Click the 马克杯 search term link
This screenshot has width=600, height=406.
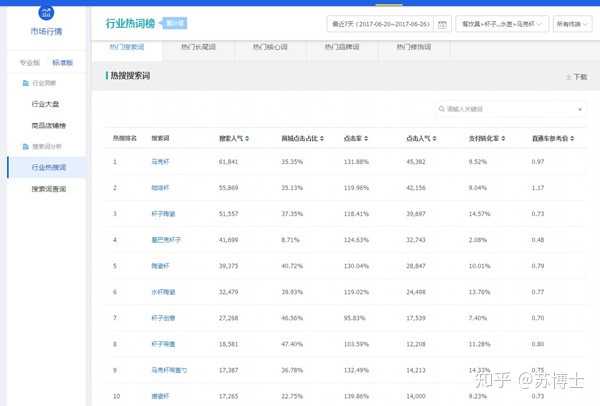(160, 161)
